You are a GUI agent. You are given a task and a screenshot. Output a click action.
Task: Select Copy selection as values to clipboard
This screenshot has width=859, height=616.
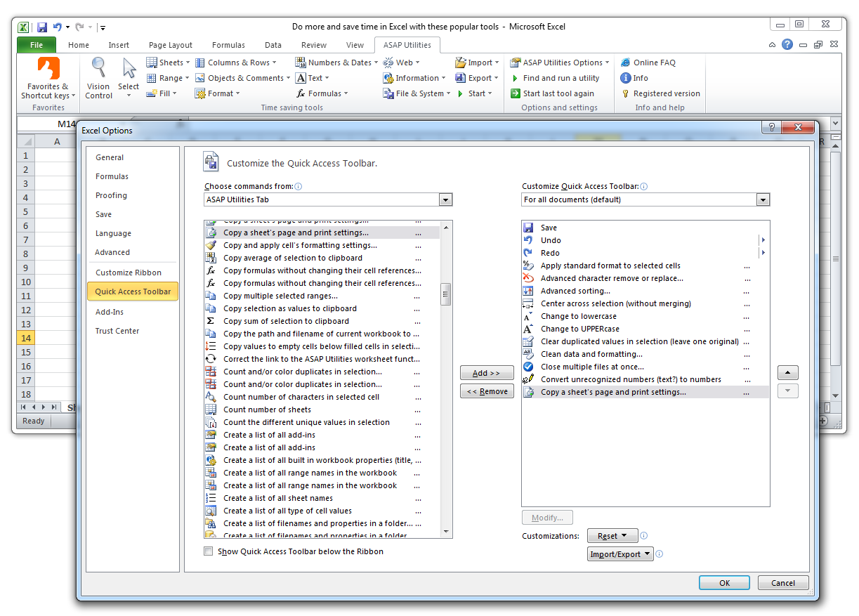coord(322,308)
